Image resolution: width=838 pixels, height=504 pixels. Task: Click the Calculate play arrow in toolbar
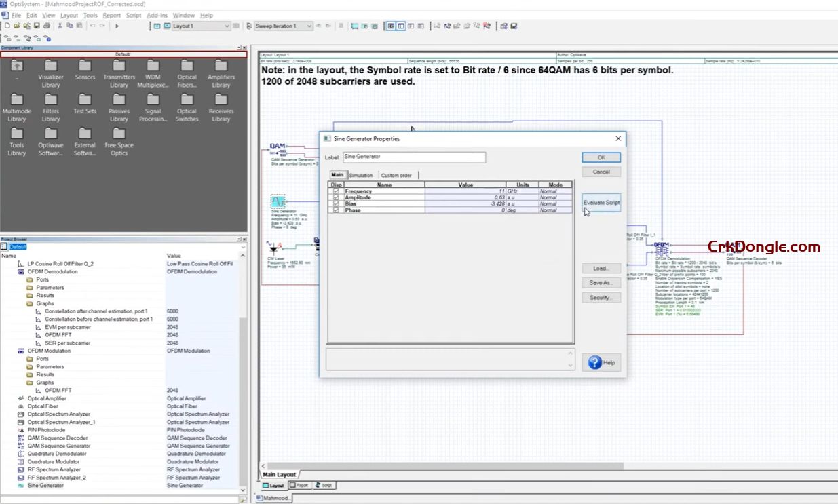(x=117, y=26)
